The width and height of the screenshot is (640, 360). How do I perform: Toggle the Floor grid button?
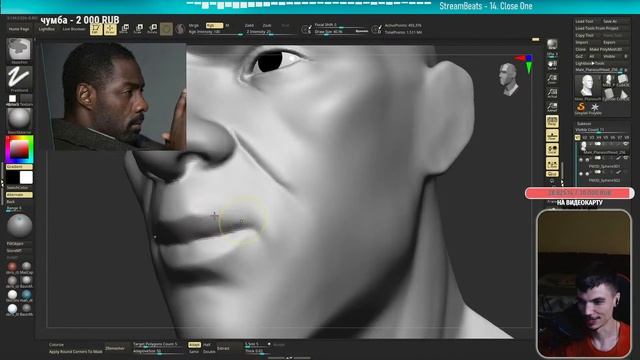point(552,136)
